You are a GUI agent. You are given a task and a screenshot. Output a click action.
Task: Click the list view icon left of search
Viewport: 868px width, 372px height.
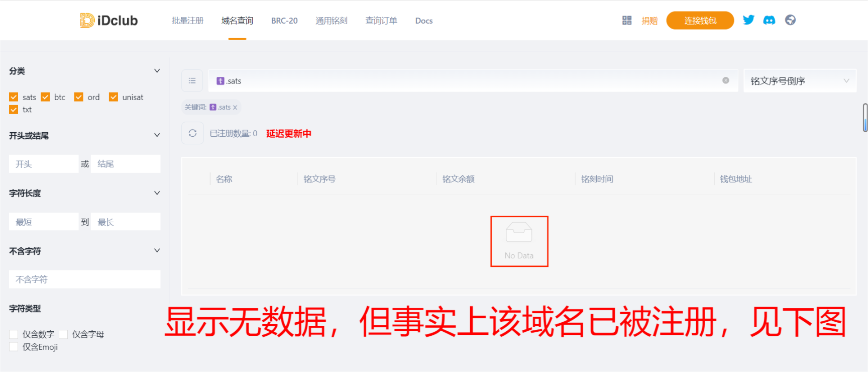192,80
